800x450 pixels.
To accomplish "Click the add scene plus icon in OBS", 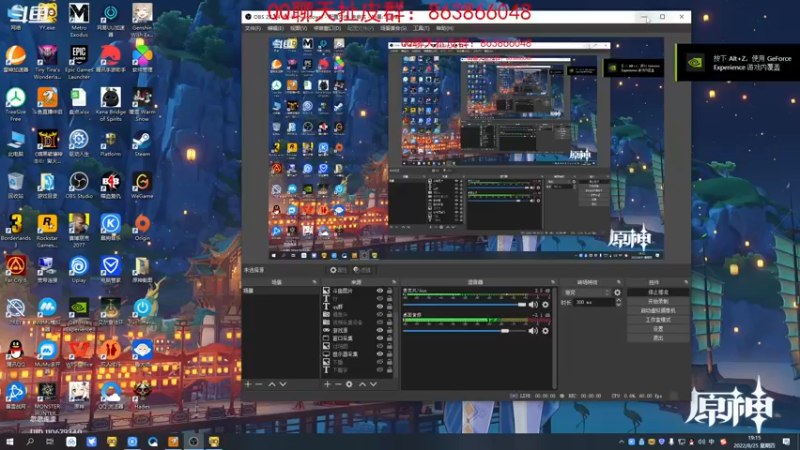I will coord(248,384).
